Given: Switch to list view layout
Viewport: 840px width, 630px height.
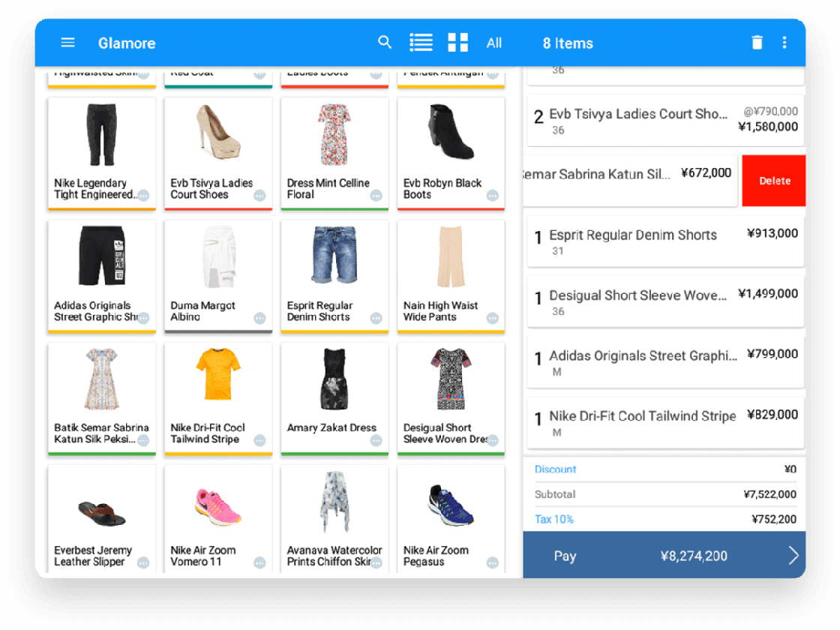Looking at the screenshot, I should click(x=421, y=43).
